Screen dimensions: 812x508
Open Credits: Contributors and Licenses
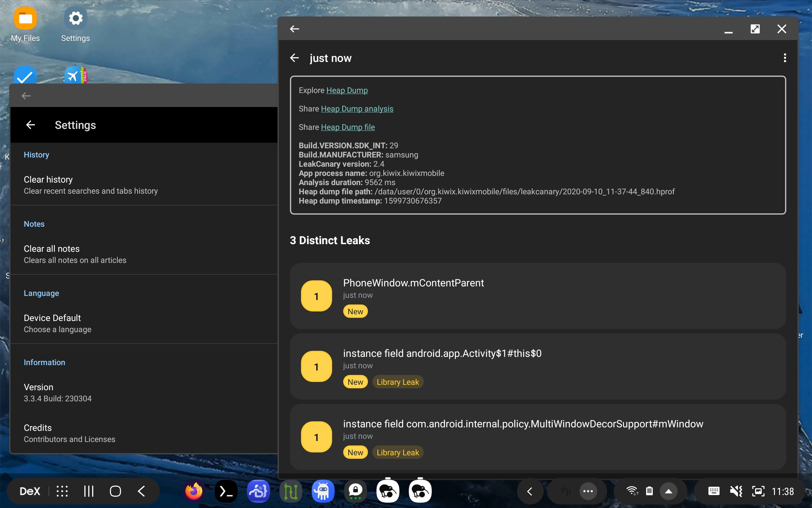tap(144, 433)
